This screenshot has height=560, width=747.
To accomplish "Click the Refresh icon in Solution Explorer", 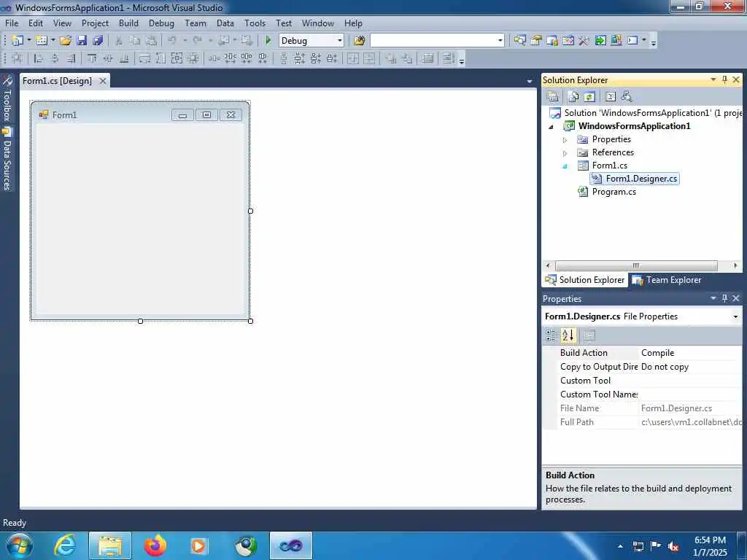I will click(x=589, y=97).
